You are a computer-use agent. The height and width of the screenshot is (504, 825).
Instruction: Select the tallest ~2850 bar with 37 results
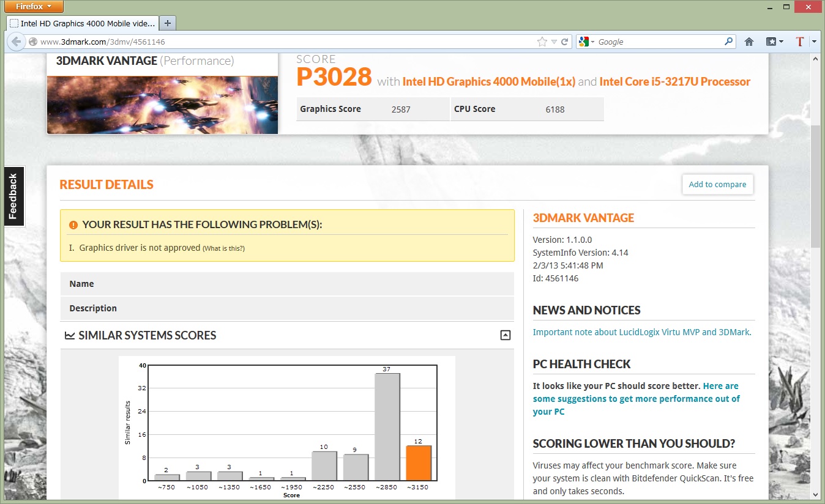(387, 427)
